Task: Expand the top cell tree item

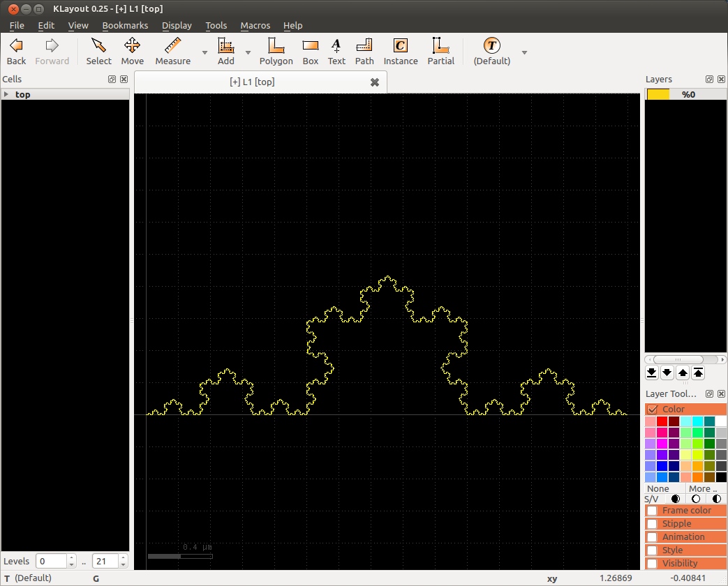Action: [6, 94]
